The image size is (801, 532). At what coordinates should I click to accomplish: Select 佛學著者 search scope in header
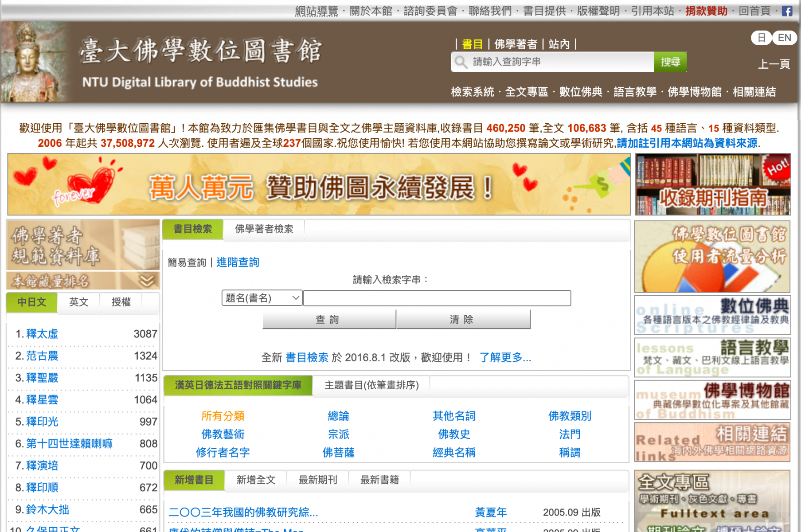[x=515, y=44]
